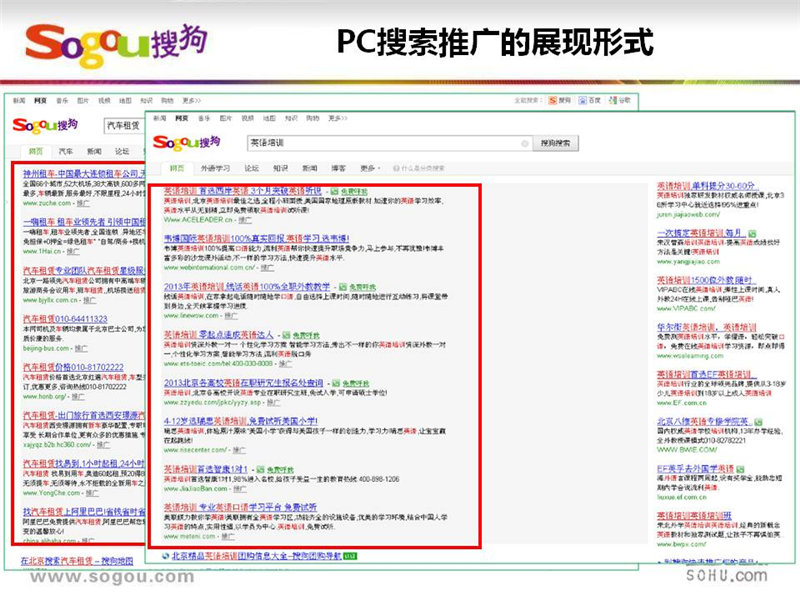Click 地图 in the front window top navigation
The width and height of the screenshot is (800, 600).
coord(269,118)
